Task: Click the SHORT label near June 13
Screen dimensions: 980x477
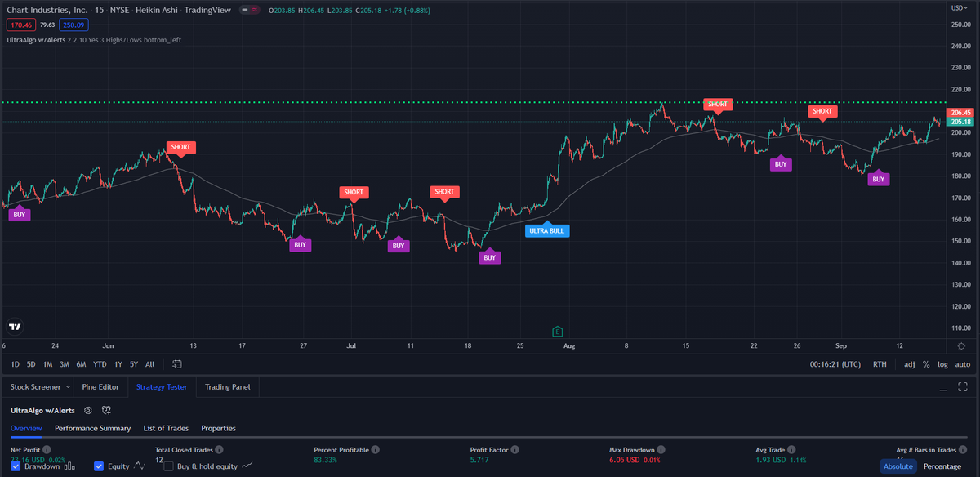Action: [180, 148]
